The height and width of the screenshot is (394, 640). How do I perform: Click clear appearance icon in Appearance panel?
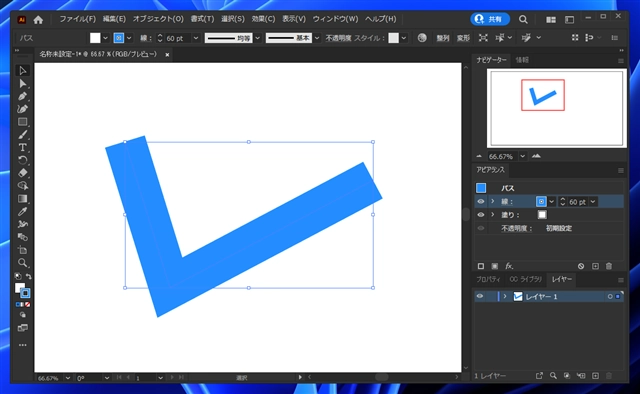[581, 266]
